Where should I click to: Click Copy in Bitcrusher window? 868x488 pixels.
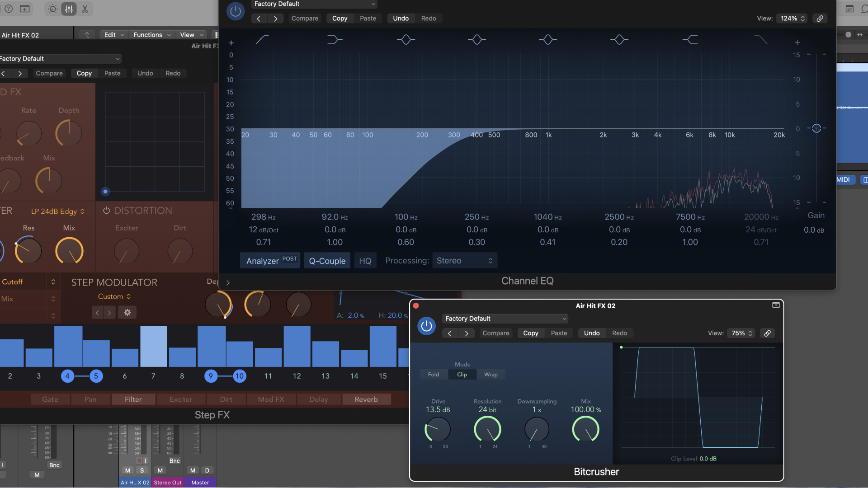(531, 333)
